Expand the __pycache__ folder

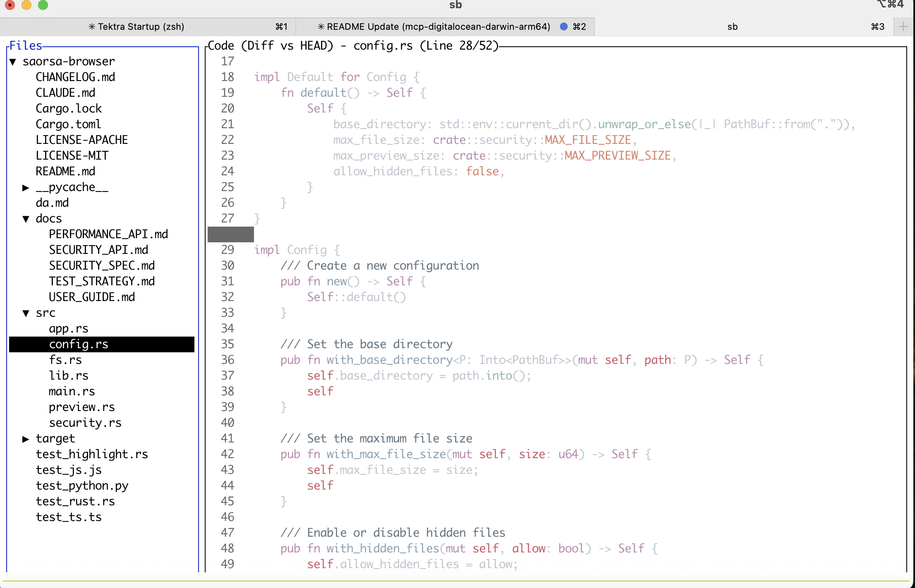click(x=26, y=187)
